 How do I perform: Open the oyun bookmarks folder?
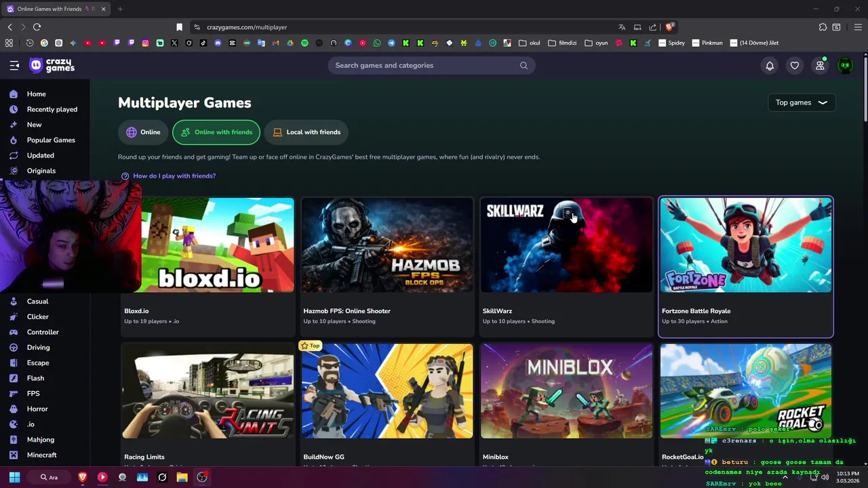pos(596,43)
